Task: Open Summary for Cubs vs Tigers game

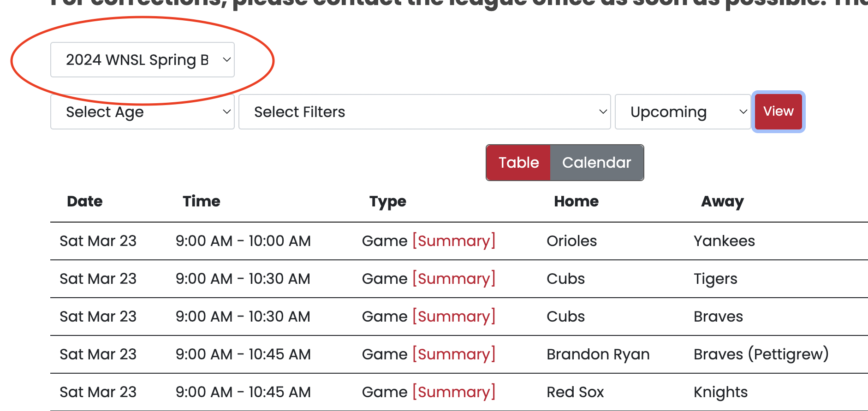Action: point(454,279)
